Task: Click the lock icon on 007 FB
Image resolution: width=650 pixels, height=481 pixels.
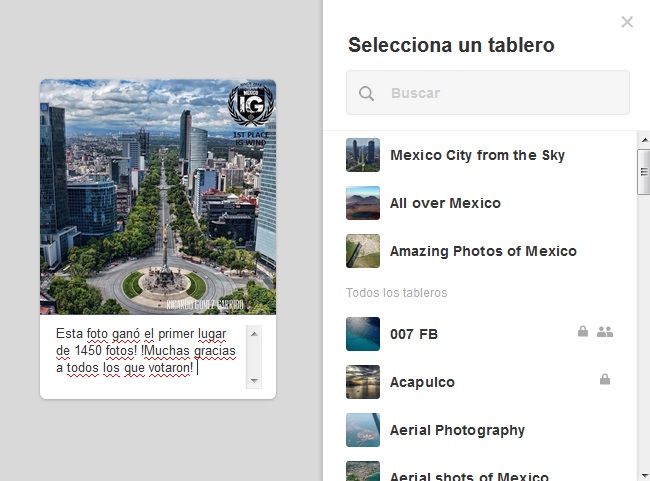Action: pos(583,331)
